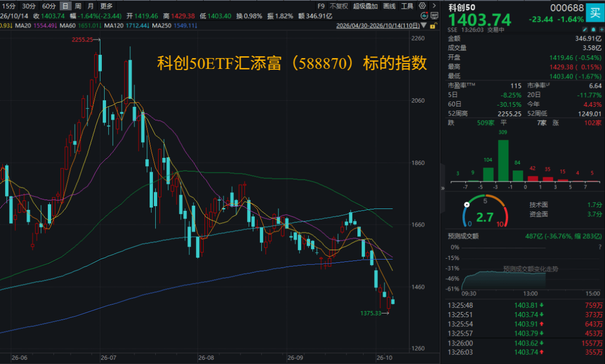The image size is (605, 364).
Task: Click the 超级叠加 overlay button
Action: click(366, 6)
